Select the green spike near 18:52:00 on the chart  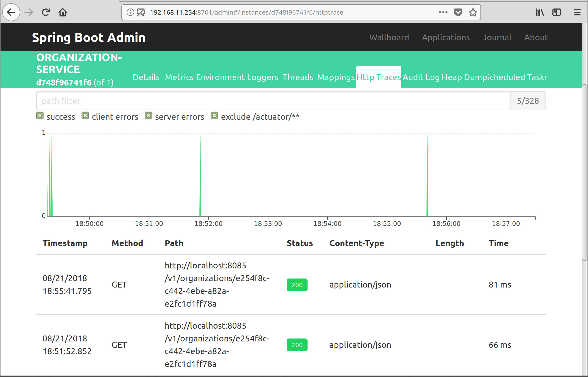click(x=200, y=177)
